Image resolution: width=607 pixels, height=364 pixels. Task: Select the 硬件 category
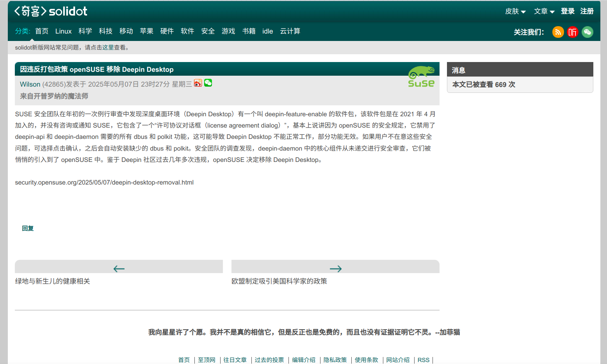pos(167,31)
